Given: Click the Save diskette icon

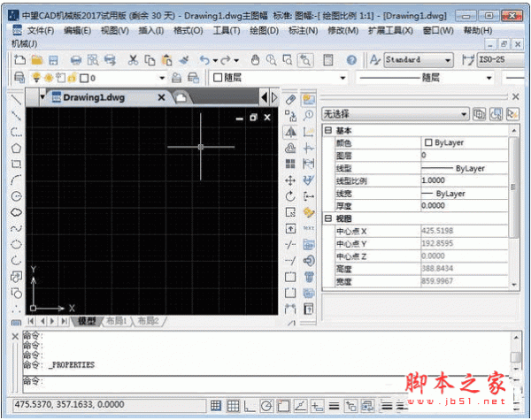Looking at the screenshot, I should pos(53,60).
